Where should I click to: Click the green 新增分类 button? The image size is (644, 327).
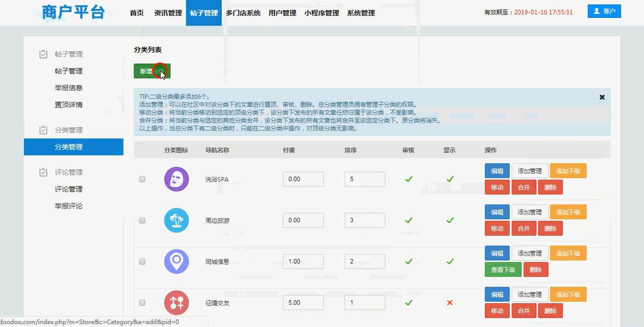click(152, 71)
